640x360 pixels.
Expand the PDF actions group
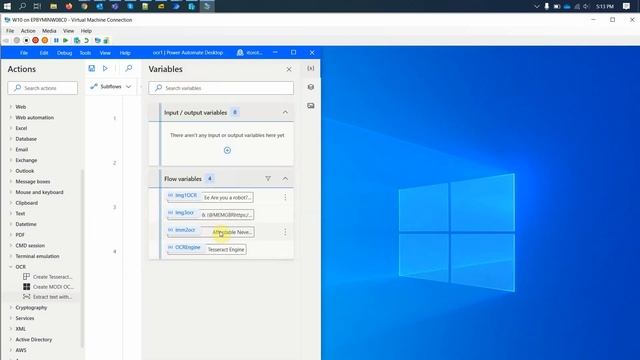click(11, 235)
